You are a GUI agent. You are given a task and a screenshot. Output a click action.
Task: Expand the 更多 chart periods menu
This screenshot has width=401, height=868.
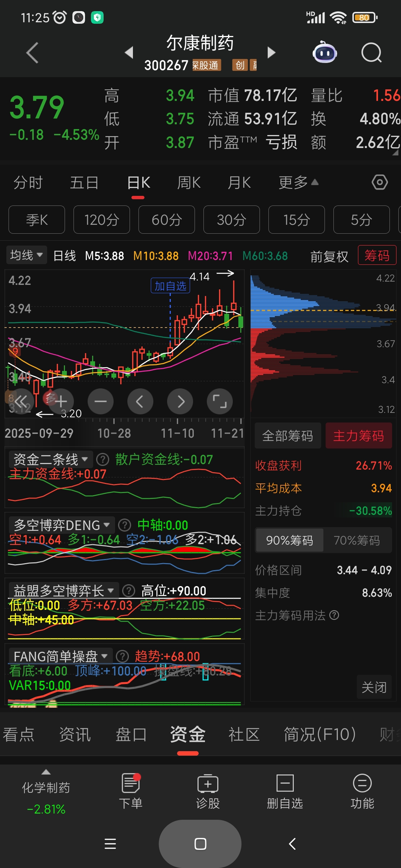pyautogui.click(x=299, y=183)
